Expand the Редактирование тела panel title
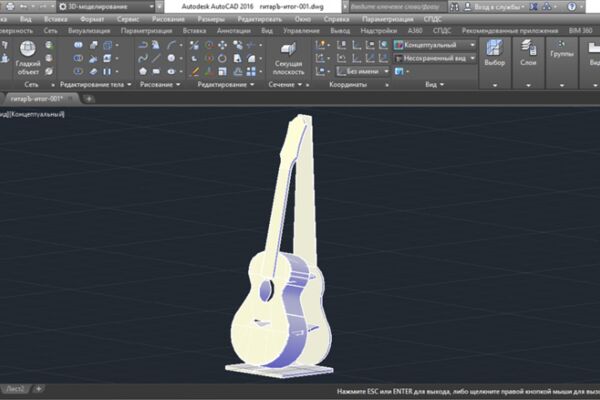This screenshot has height=400, width=600. pos(96,85)
